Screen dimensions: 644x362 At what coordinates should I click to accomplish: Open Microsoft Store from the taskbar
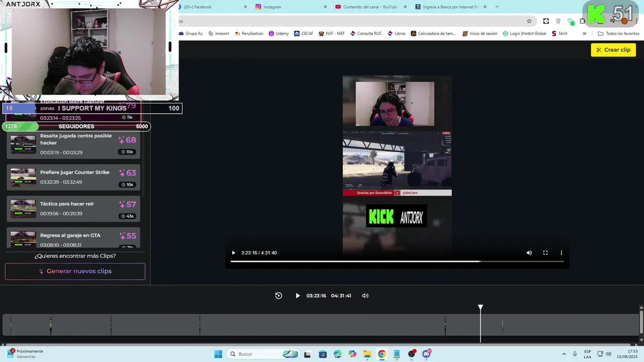(x=323, y=354)
